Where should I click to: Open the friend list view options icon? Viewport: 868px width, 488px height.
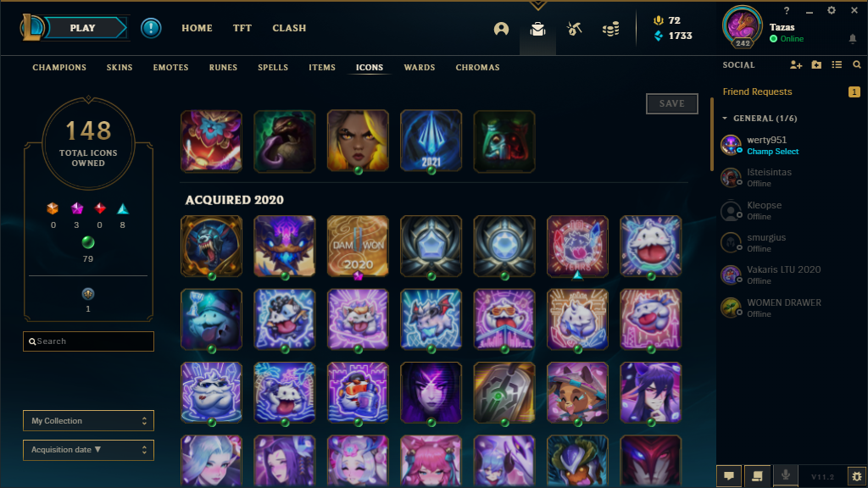click(x=837, y=64)
